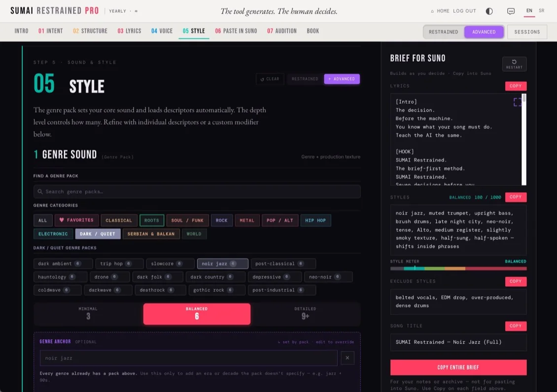Image resolution: width=557 pixels, height=392 pixels.
Task: Go to 03 LYRICS step
Action: [x=129, y=31]
